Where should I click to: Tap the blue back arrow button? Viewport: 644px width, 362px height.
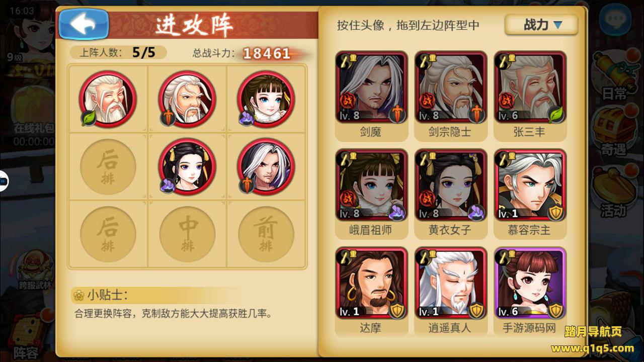point(84,24)
